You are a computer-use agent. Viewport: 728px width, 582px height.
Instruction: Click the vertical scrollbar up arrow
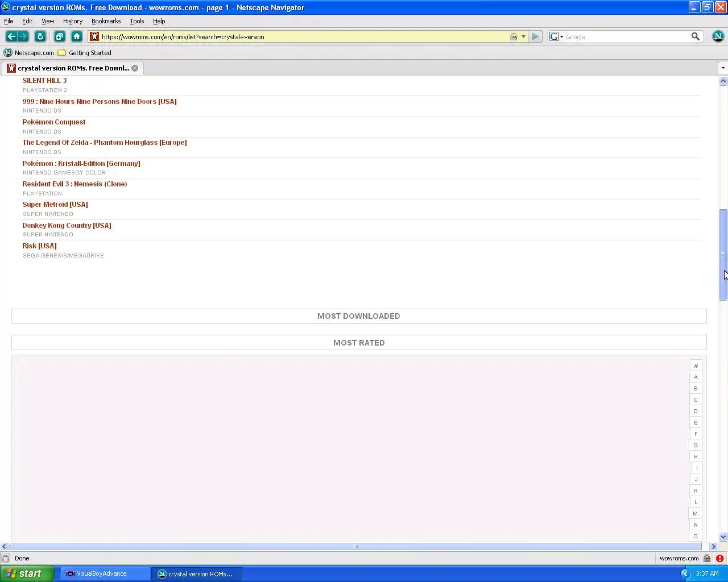(723, 81)
